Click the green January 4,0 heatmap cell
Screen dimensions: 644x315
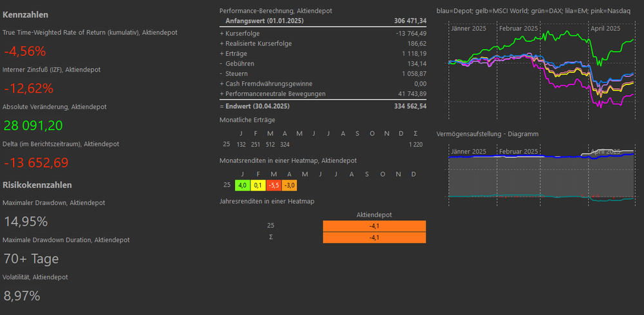click(242, 186)
